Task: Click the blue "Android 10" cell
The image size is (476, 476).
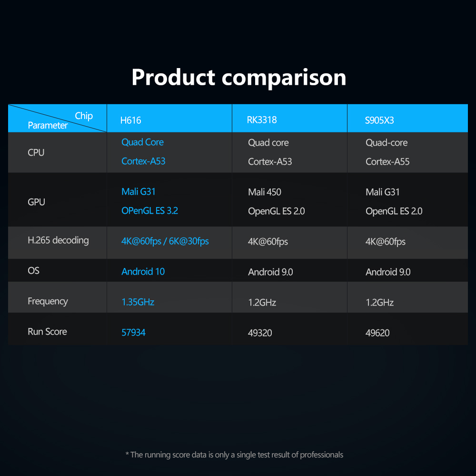Action: click(143, 272)
